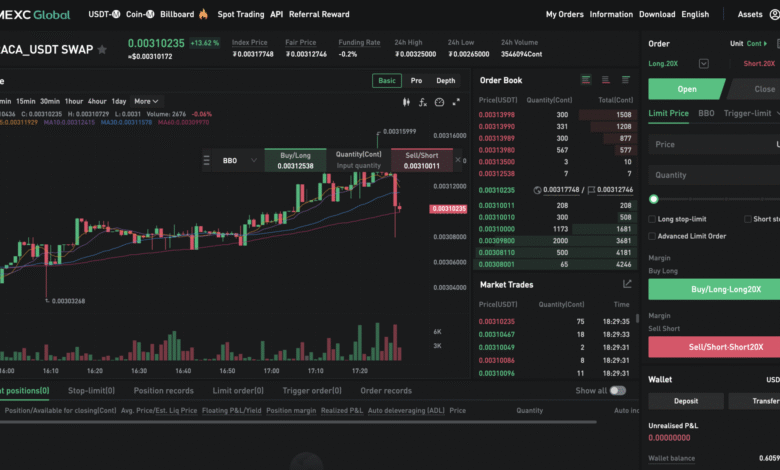
Task: Open the Stop-limit(0) tab
Action: (x=91, y=390)
